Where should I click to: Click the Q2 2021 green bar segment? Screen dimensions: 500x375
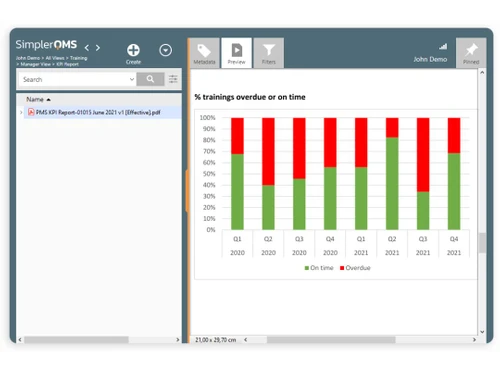tap(392, 183)
